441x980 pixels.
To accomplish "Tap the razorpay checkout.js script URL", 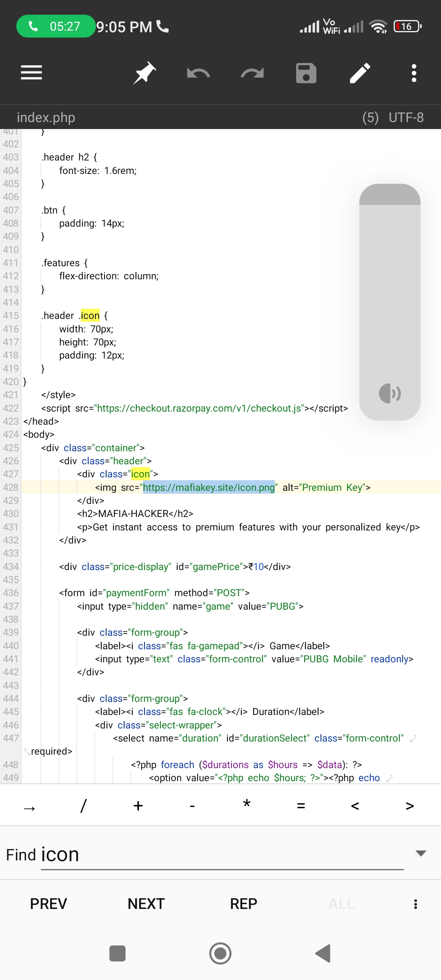I will 200,408.
